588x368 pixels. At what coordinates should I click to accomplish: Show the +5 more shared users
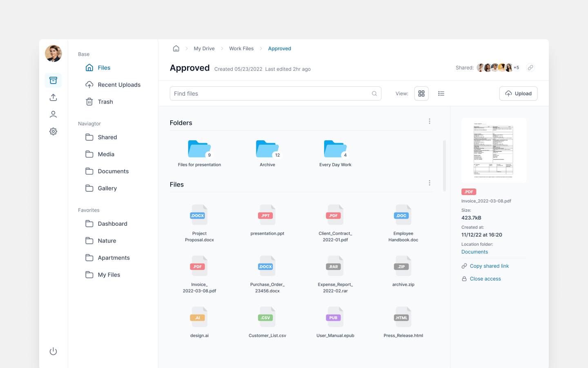[x=517, y=68]
